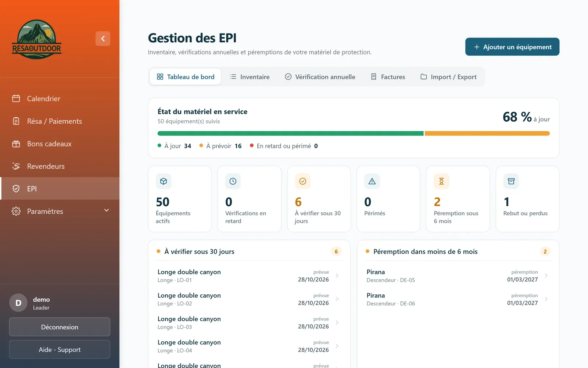This screenshot has width=588, height=368.
Task: Open the Import / Export tab
Action: point(448,77)
